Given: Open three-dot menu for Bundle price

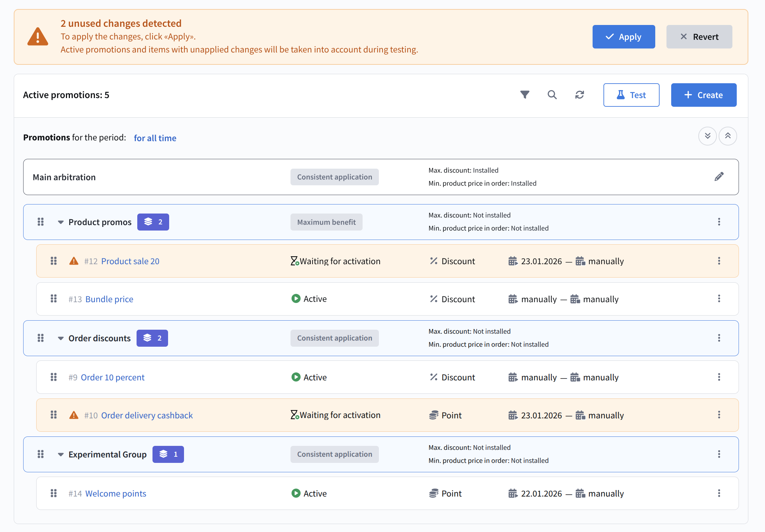Looking at the screenshot, I should point(719,299).
